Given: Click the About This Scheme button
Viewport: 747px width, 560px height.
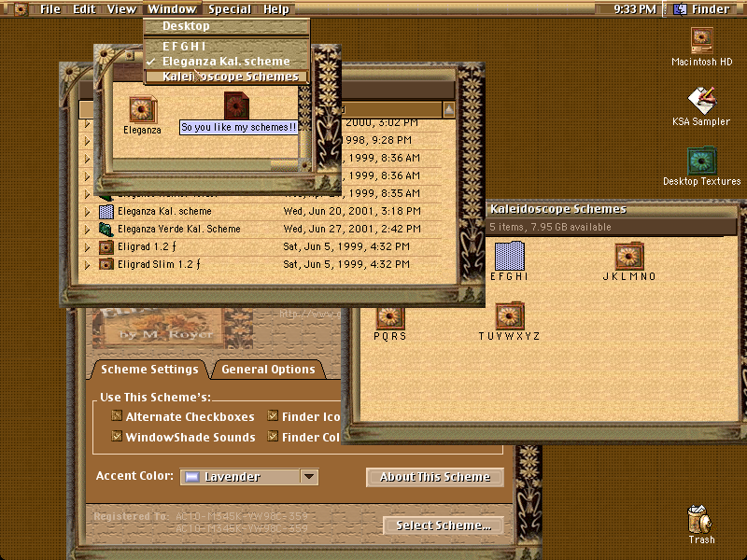Looking at the screenshot, I should coord(435,477).
